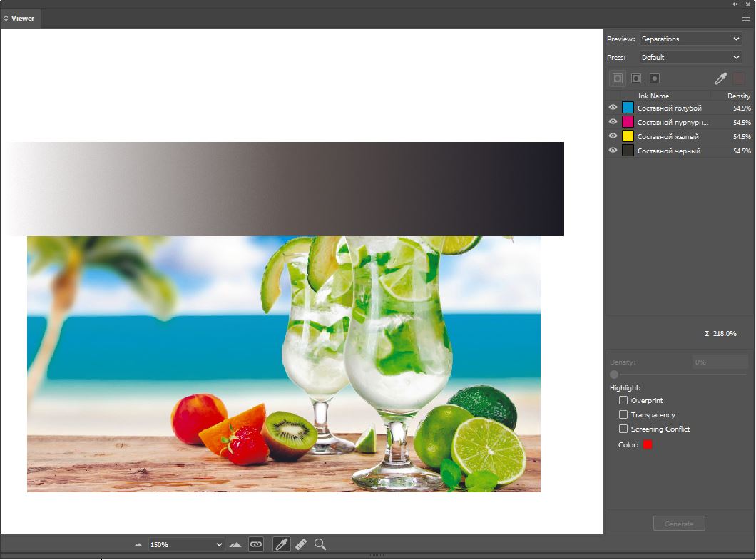This screenshot has height=560, width=756.
Task: Select the ruler measure tool
Action: pos(301,544)
